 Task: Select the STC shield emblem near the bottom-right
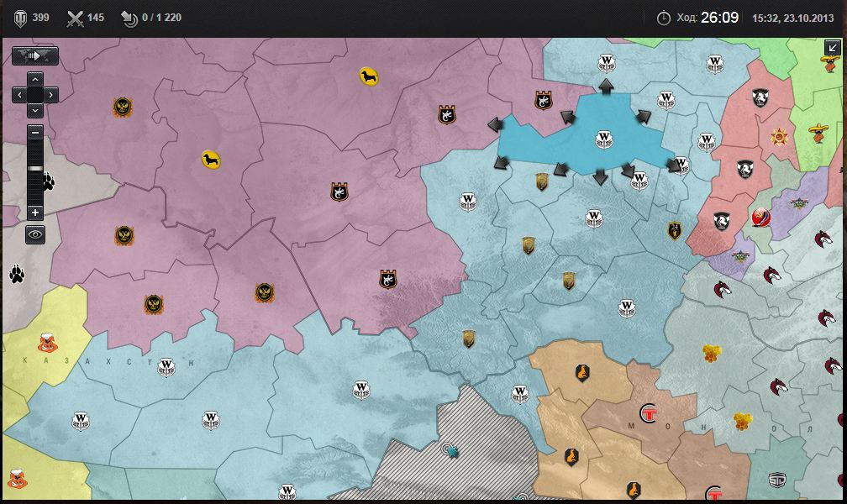click(776, 479)
